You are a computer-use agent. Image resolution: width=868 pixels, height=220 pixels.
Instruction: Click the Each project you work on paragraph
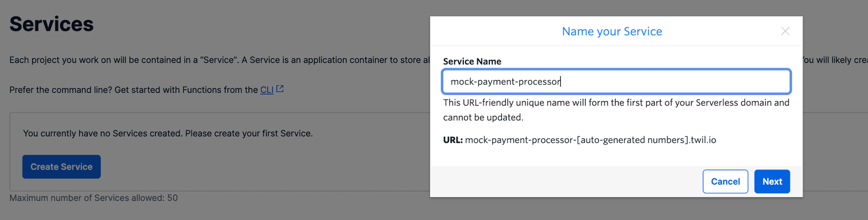[217, 60]
